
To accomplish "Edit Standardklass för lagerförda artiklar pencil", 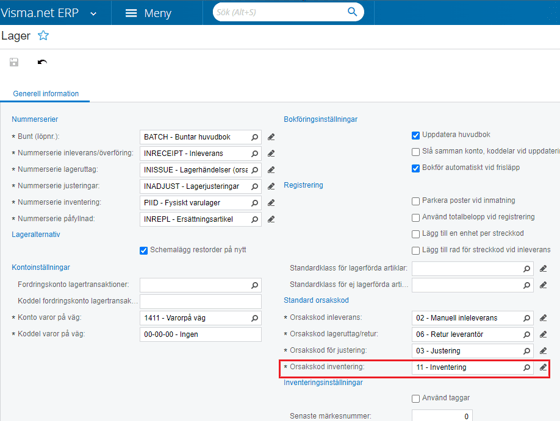I will [x=543, y=269].
